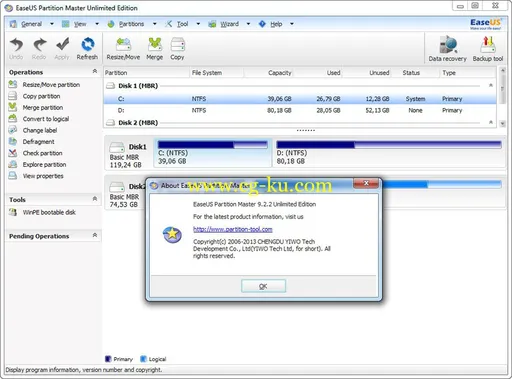Close the About dialog
This screenshot has height=379, width=512.
pyautogui.click(x=366, y=183)
